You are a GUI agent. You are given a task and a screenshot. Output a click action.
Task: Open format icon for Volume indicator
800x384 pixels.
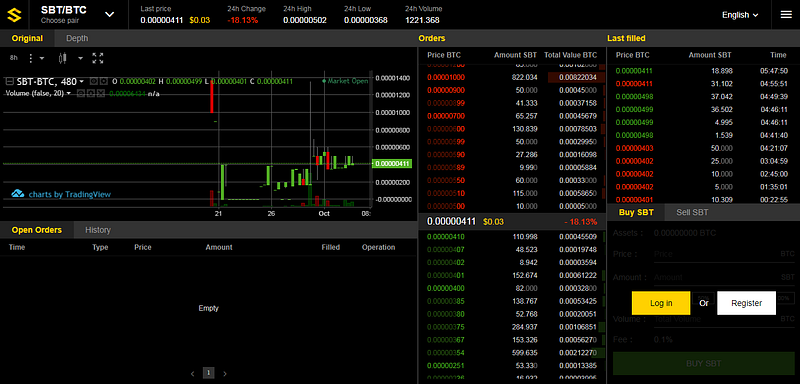[x=90, y=93]
